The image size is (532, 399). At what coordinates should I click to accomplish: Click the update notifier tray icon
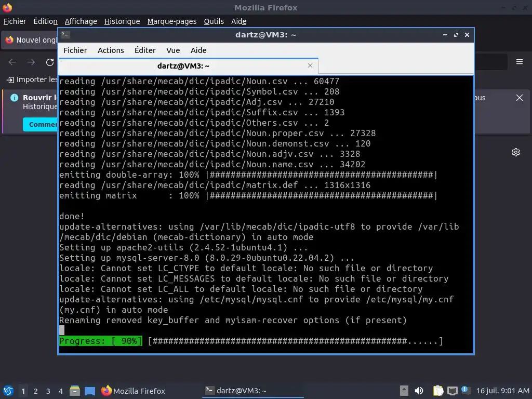click(465, 391)
